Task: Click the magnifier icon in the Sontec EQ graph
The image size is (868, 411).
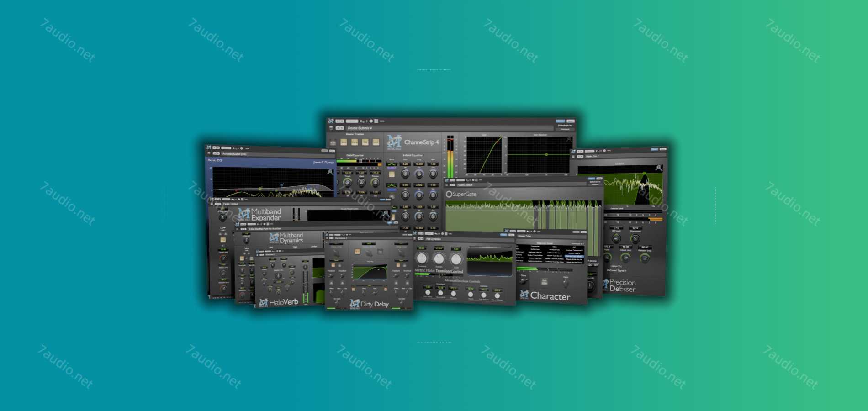Action: (x=330, y=172)
